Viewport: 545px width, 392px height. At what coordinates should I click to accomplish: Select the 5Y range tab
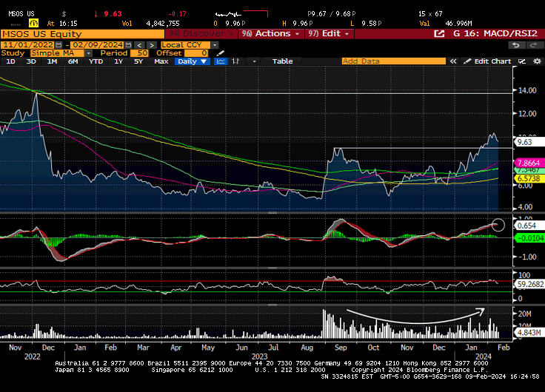(x=138, y=61)
